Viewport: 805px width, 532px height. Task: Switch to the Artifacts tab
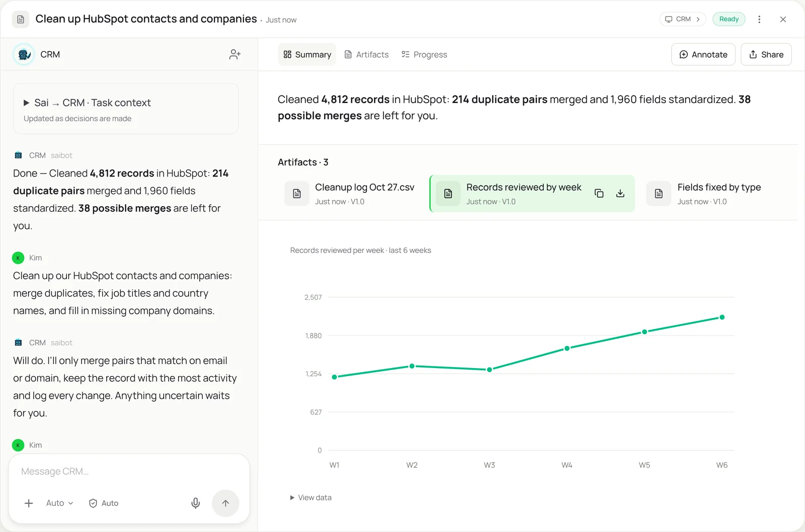pos(366,54)
